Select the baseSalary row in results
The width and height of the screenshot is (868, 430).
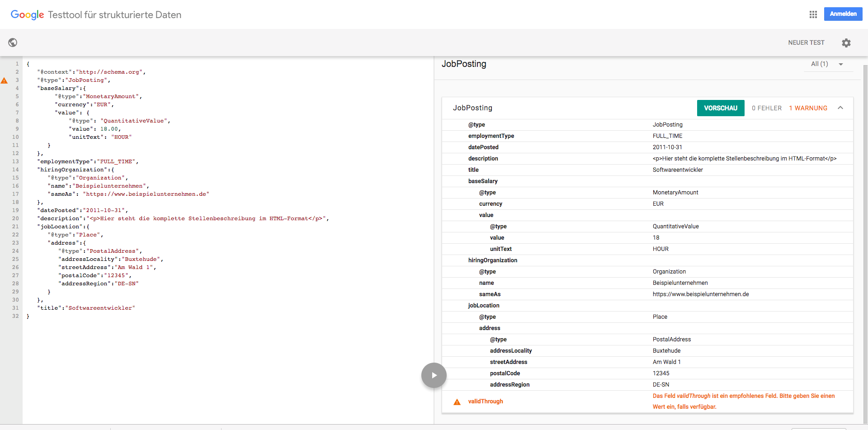coord(483,181)
